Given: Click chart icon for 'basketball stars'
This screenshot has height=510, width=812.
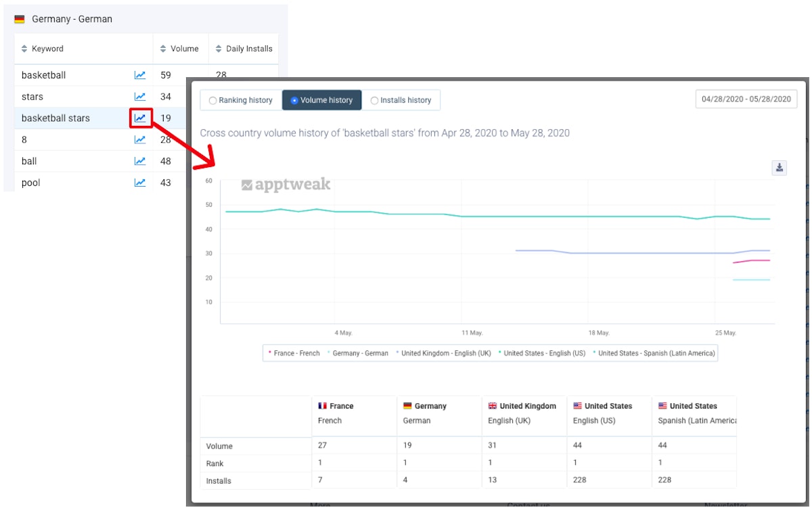Looking at the screenshot, I should click(x=140, y=118).
